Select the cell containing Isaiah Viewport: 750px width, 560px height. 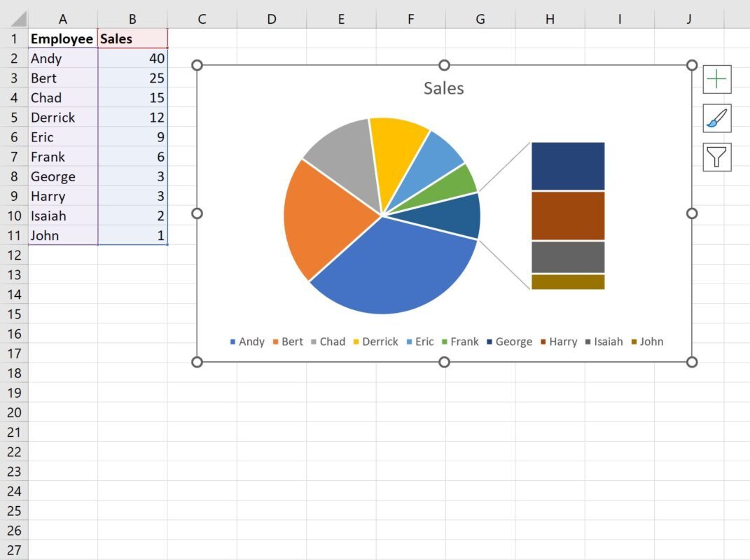click(x=62, y=216)
